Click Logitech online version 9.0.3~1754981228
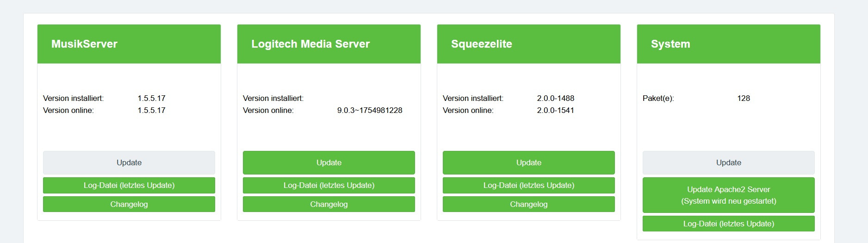 point(370,110)
